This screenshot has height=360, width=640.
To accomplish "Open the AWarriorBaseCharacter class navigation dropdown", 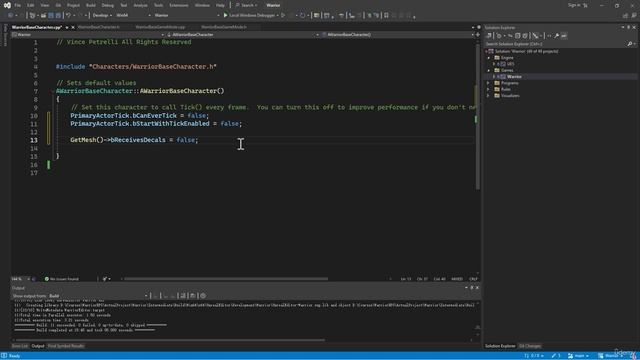I will click(x=242, y=35).
